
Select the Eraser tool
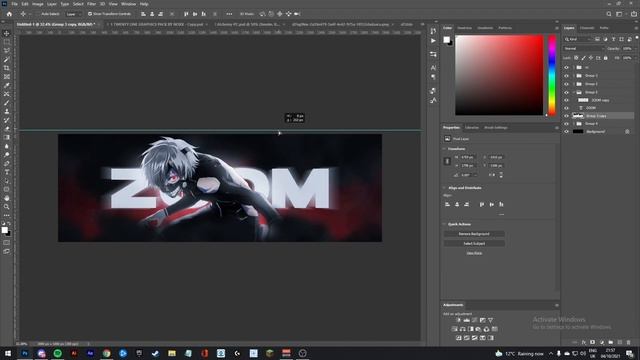tap(7, 129)
